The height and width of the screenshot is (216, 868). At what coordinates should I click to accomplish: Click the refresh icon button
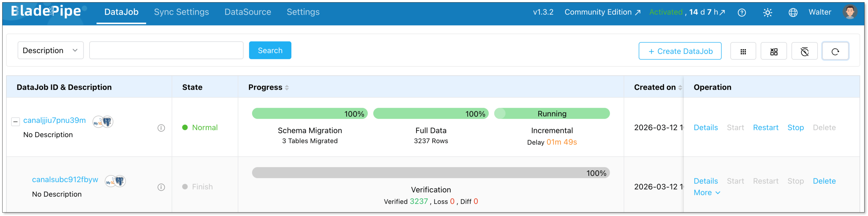click(835, 51)
